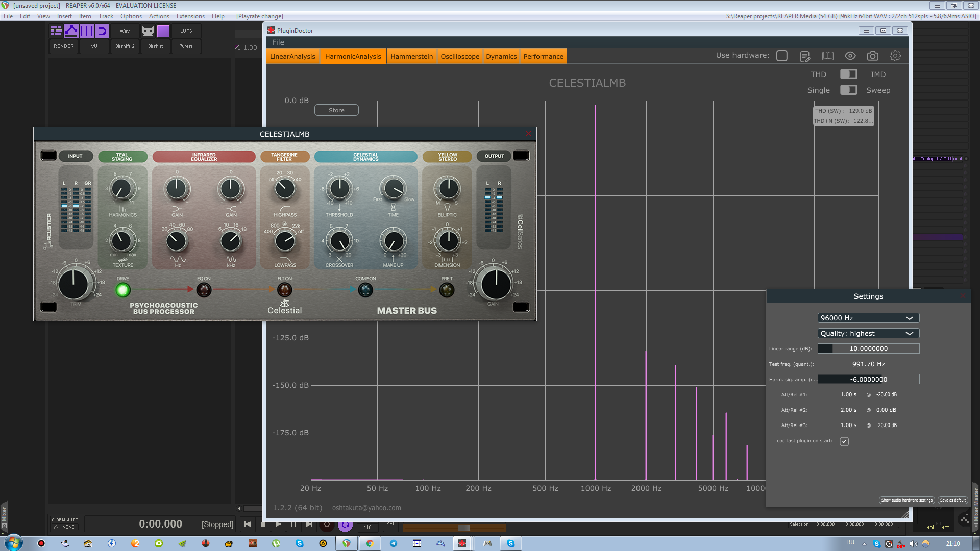Click the output GAIN knob
The image size is (980, 551).
[x=496, y=284]
